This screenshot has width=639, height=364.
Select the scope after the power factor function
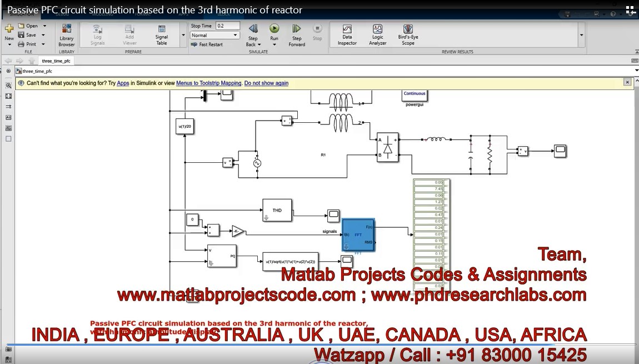pyautogui.click(x=347, y=261)
